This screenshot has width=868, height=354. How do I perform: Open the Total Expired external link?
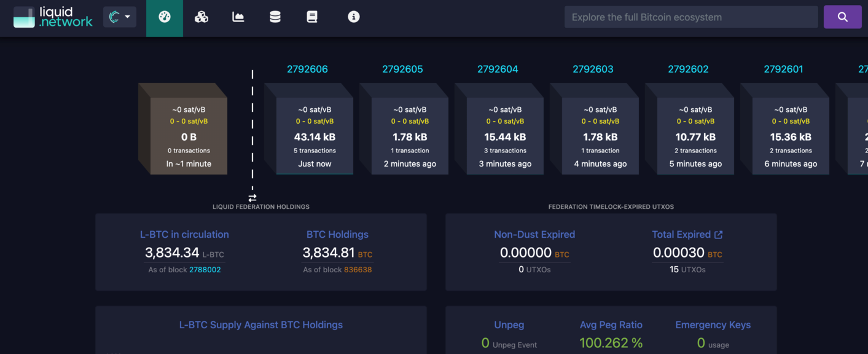coord(718,235)
